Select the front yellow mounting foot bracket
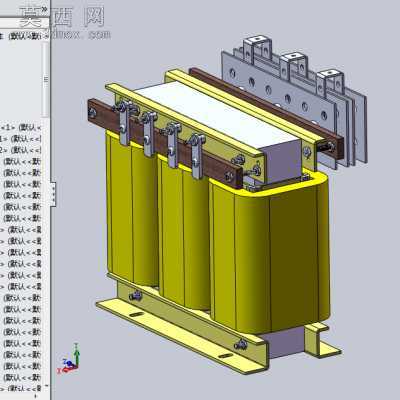This screenshot has height=400, width=400. pos(183,330)
